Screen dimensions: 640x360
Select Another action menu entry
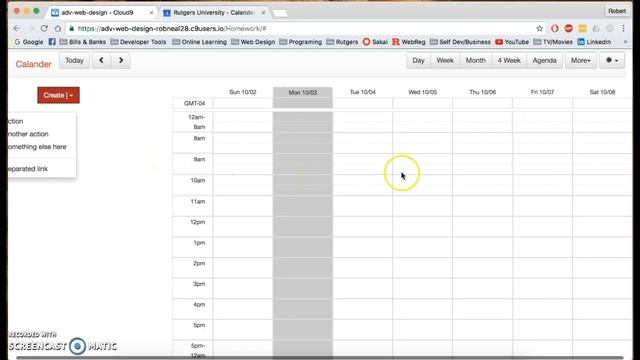[28, 134]
